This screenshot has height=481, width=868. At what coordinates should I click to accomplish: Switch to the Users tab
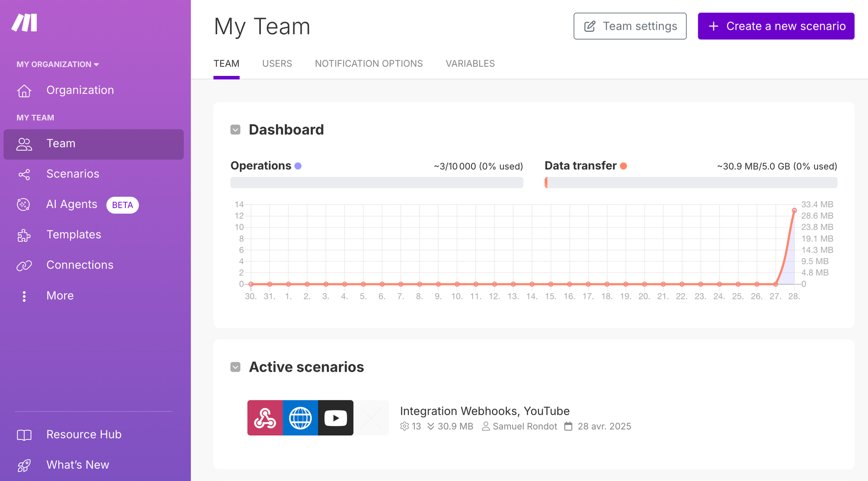[277, 64]
